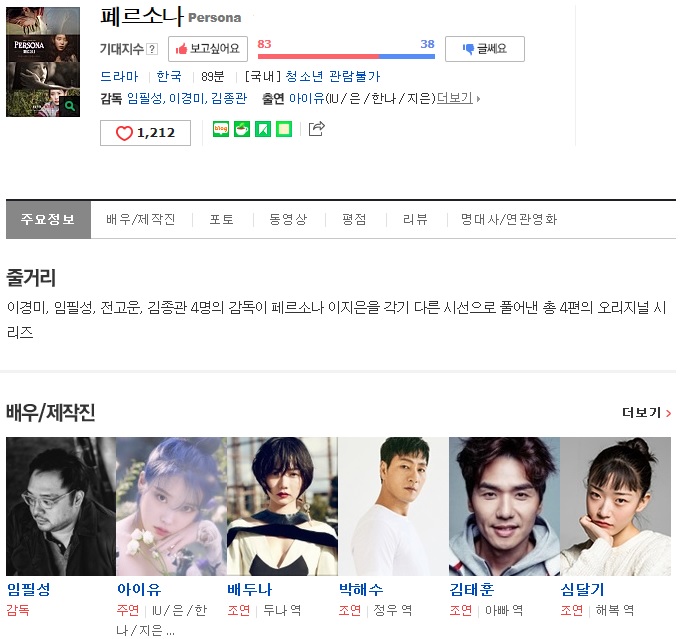Click the 청소년 관람불가 rating link
The width and height of the screenshot is (680, 639).
point(333,76)
